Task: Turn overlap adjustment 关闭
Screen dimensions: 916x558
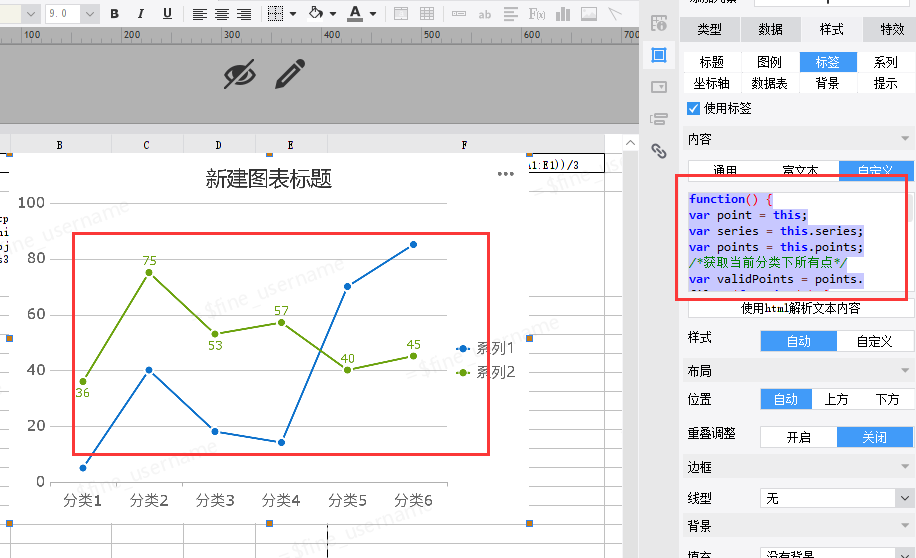Action: coord(875,437)
